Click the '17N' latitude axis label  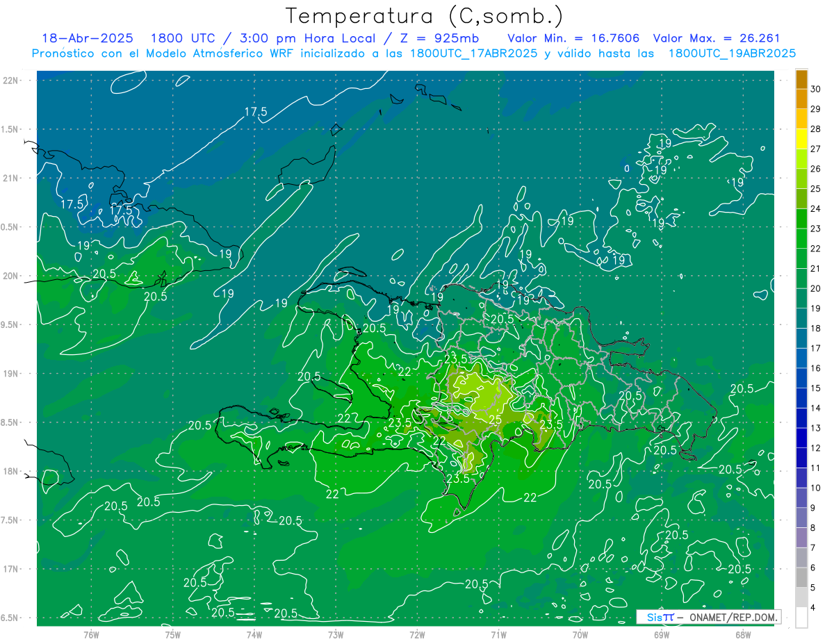click(10, 569)
